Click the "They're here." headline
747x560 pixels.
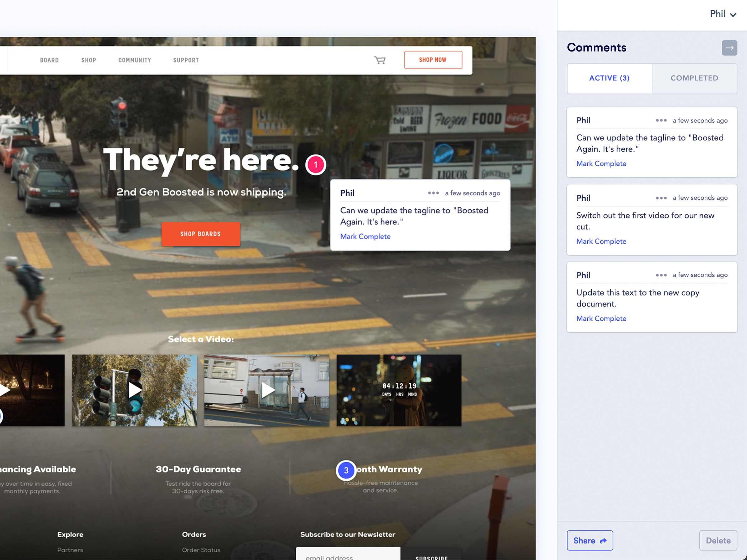[x=201, y=161]
